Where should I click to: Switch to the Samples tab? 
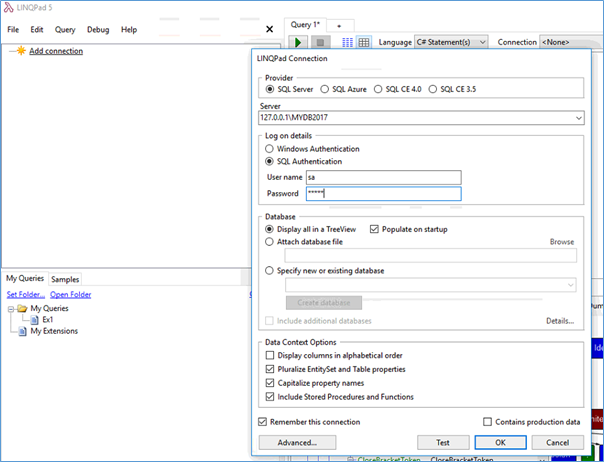(x=65, y=279)
